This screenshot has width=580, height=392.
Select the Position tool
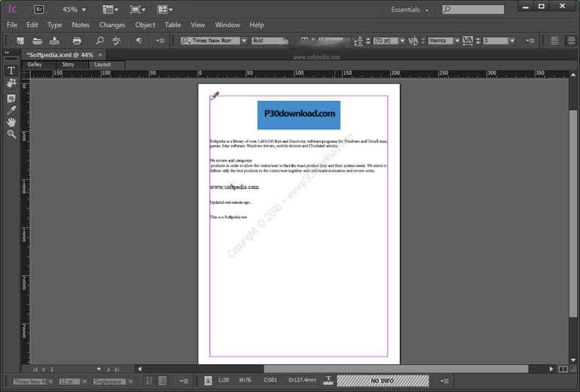click(11, 84)
